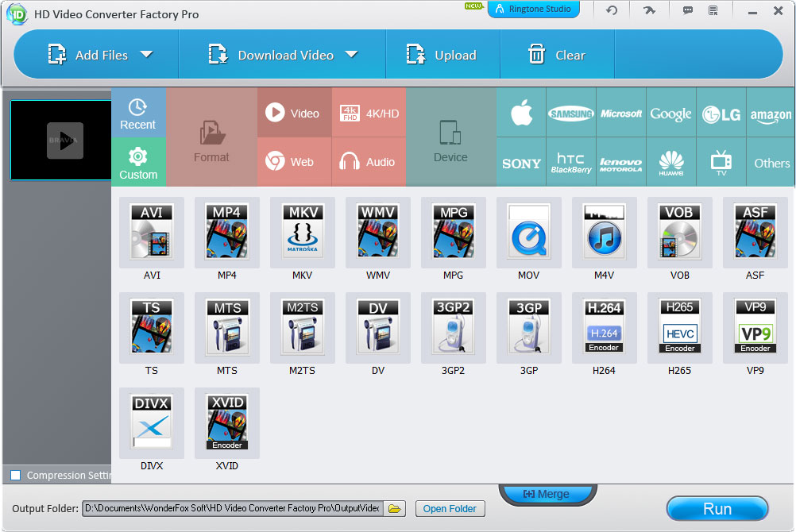This screenshot has height=532, width=796.
Task: Expand the Add Files dropdown arrow
Action: (146, 54)
